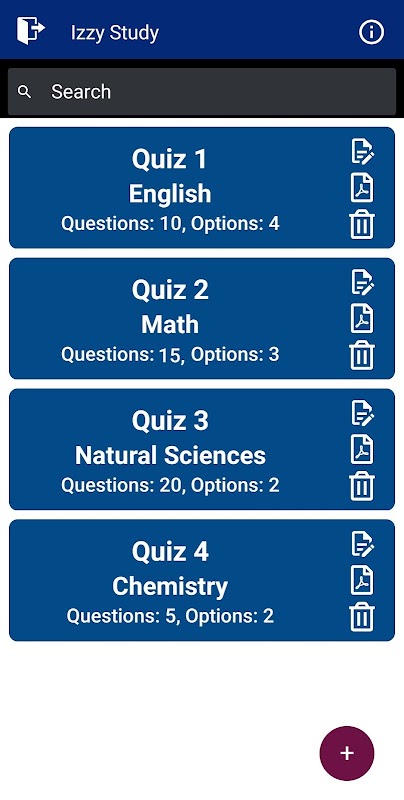Image resolution: width=404 pixels, height=800 pixels.
Task: Edit Quiz 1 English with pencil icon
Action: (x=363, y=152)
